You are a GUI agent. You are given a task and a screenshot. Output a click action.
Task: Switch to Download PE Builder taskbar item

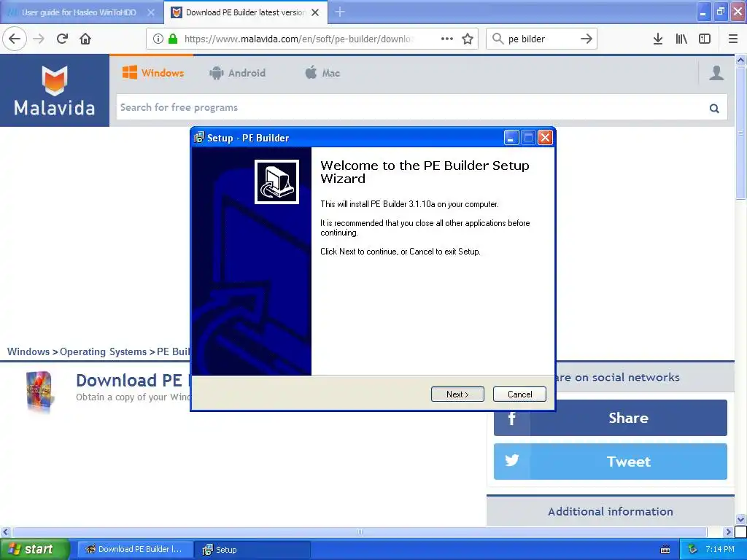[135, 550]
